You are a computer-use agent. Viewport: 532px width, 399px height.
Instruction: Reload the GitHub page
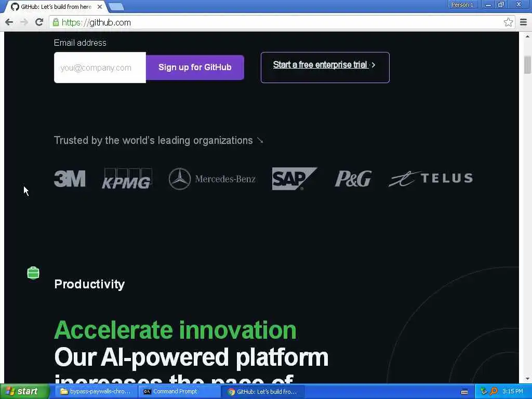[x=39, y=22]
